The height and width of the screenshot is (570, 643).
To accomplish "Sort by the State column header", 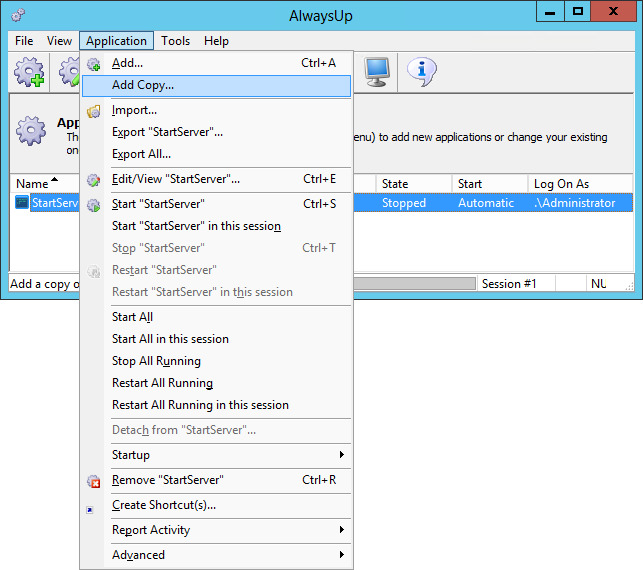I will 413,183.
